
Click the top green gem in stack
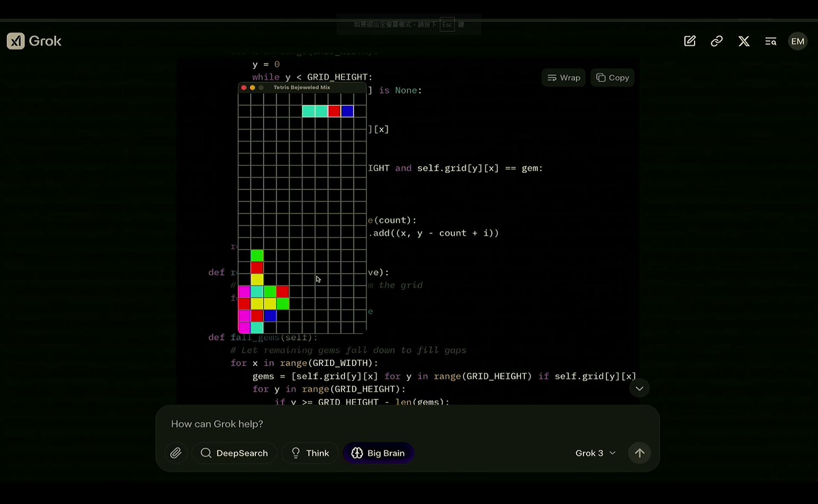[257, 256]
